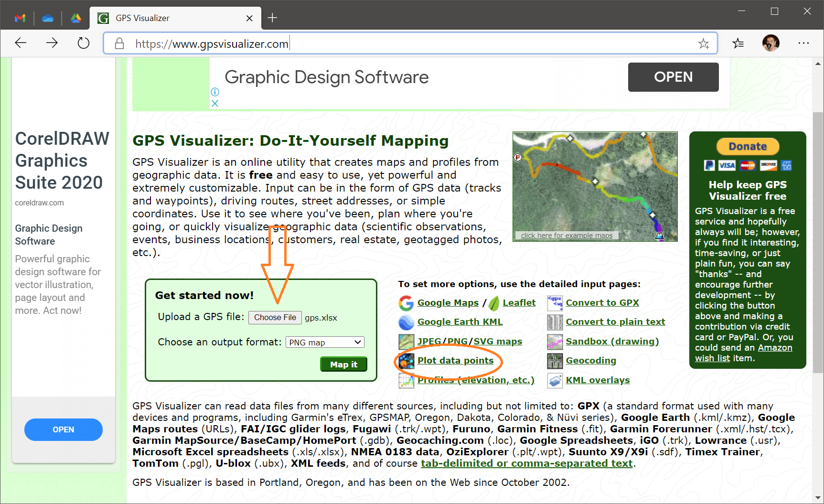The height and width of the screenshot is (504, 824).
Task: Click the Sandbox drawing icon
Action: click(555, 342)
